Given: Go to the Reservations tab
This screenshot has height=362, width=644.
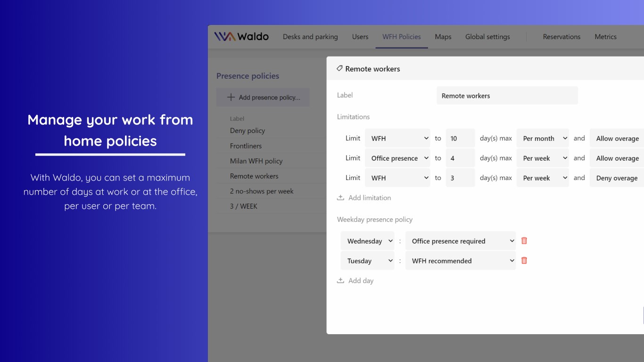Looking at the screenshot, I should [561, 37].
